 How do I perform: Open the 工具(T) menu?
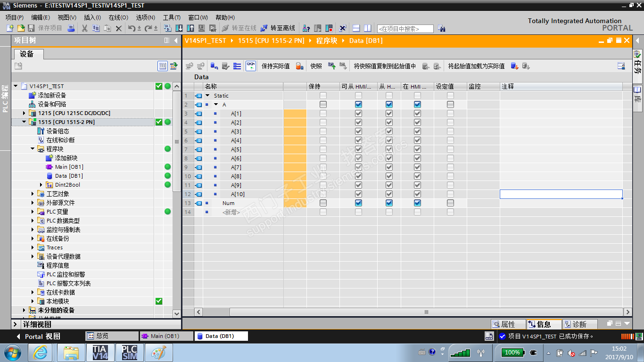coord(172,17)
